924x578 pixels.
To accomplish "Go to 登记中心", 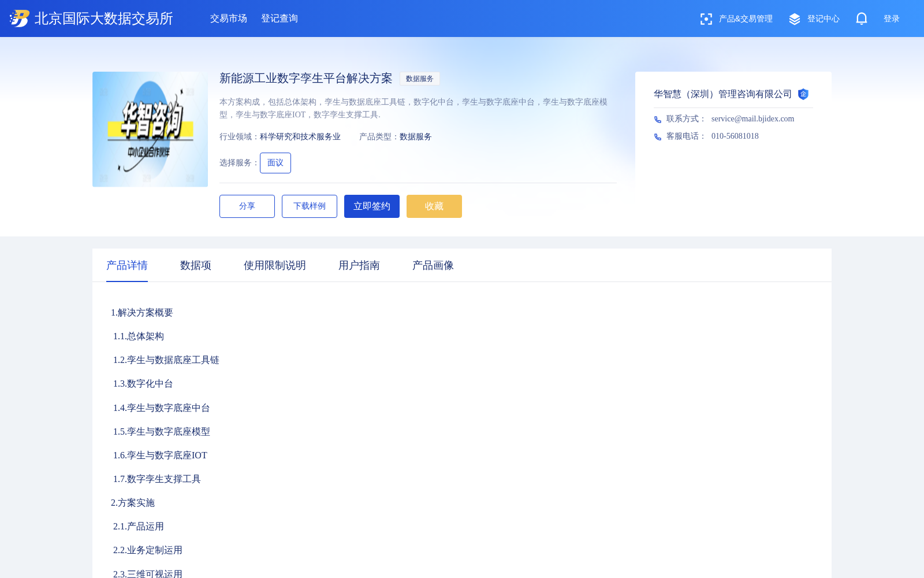I will pyautogui.click(x=824, y=19).
